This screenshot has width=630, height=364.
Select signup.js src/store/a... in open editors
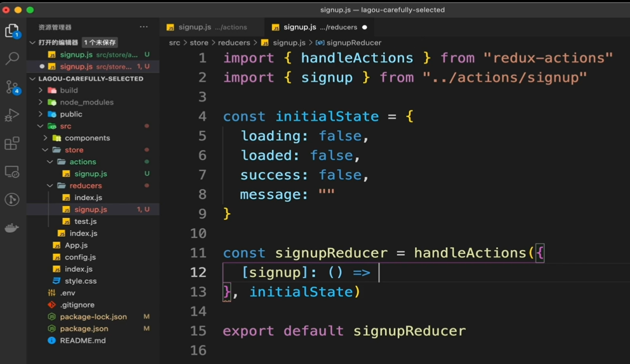[x=93, y=55]
